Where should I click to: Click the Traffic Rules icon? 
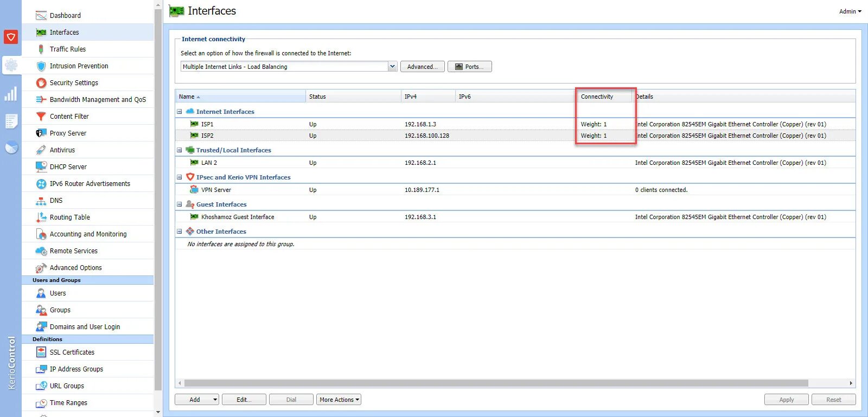[x=41, y=49]
